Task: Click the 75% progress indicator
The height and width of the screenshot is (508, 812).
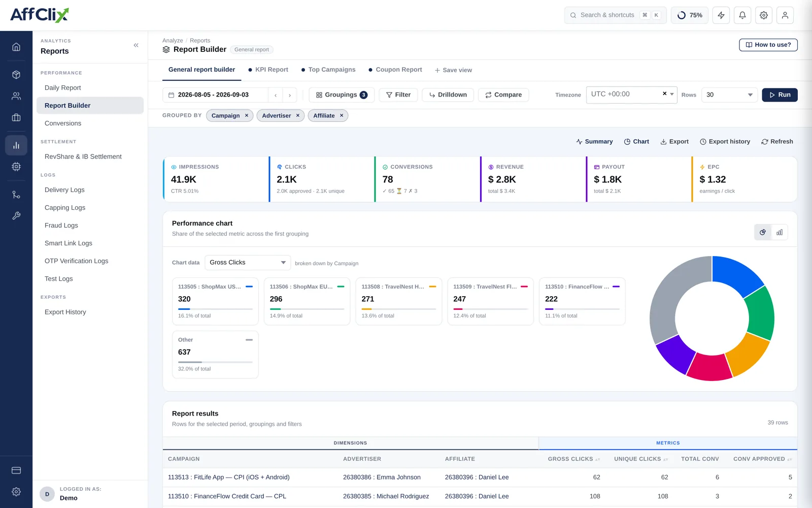Action: 690,15
